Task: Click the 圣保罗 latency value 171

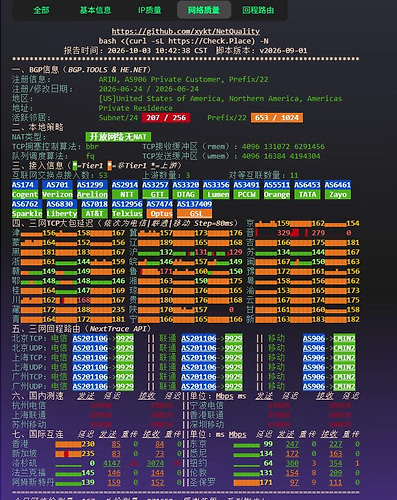Action: tap(266, 483)
